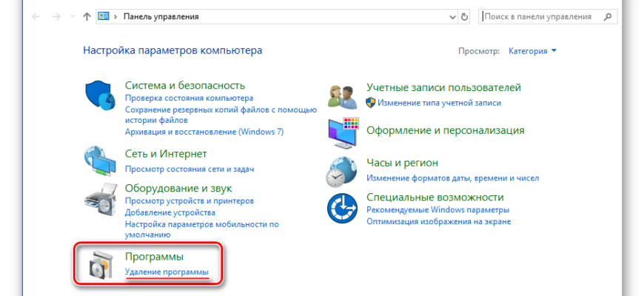644x296 pixels.
Task: Open Учетные записи пользователей
Action: coord(443,87)
